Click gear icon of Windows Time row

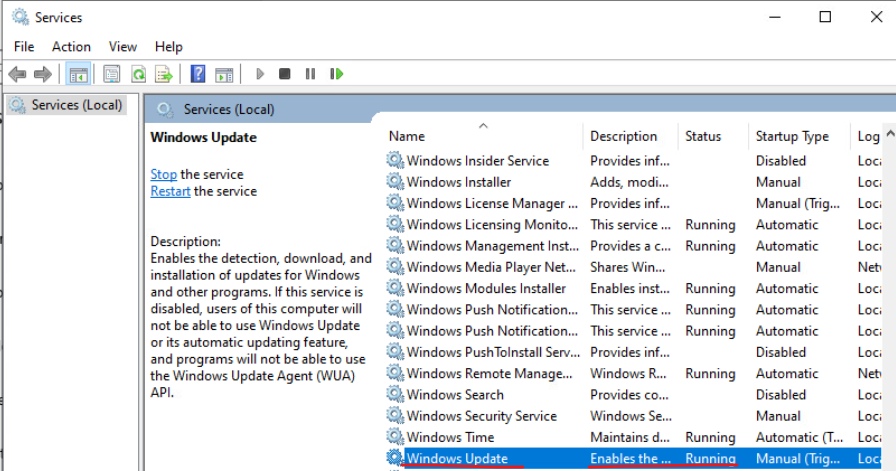[395, 437]
